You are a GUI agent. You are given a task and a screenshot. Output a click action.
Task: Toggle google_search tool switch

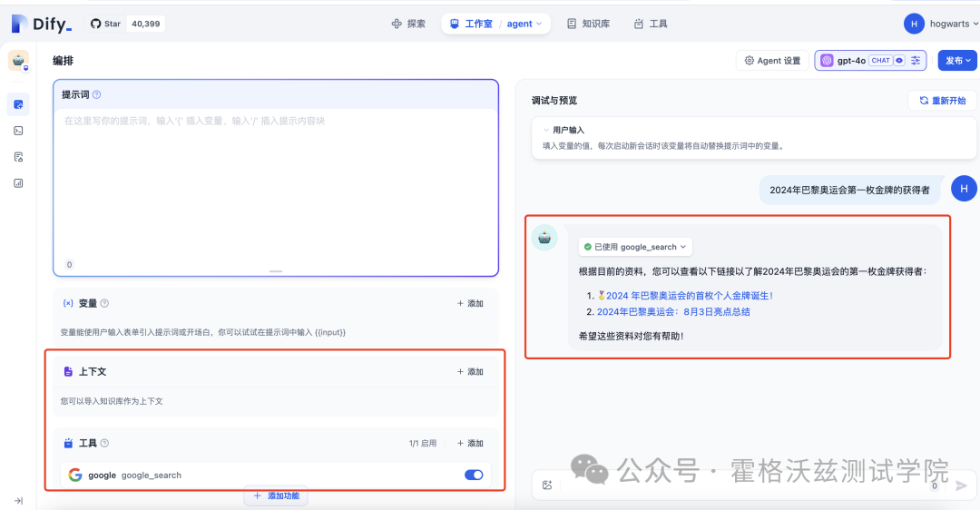point(474,475)
